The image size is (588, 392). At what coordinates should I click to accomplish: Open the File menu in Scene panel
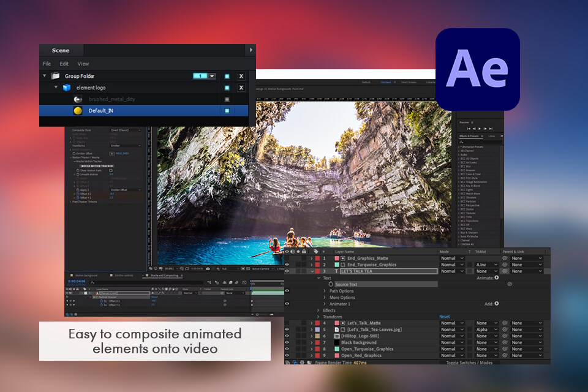click(x=47, y=64)
